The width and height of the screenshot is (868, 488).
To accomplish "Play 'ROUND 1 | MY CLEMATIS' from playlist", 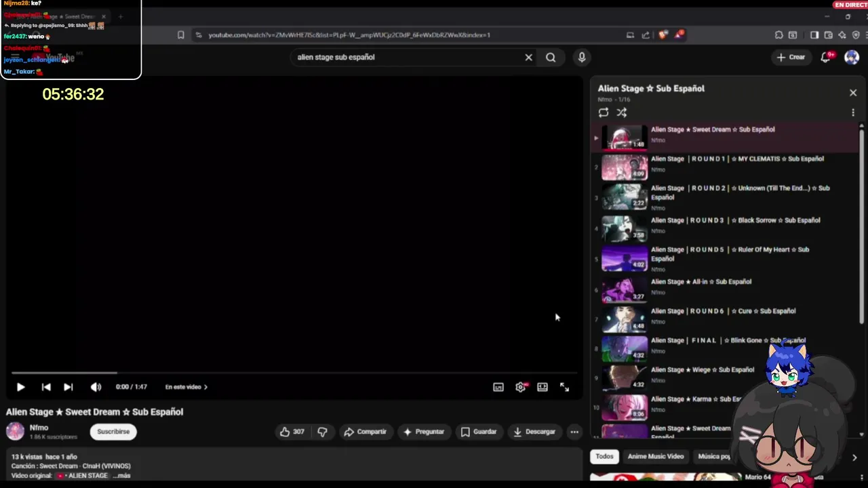I will pyautogui.click(x=726, y=167).
